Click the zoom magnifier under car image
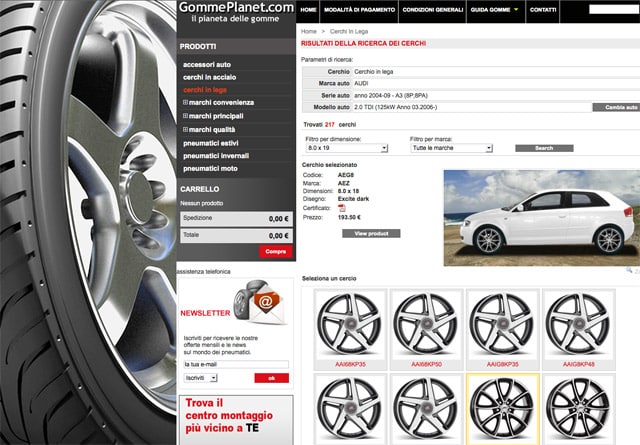Screen dimensions: 640x445 click(629, 270)
